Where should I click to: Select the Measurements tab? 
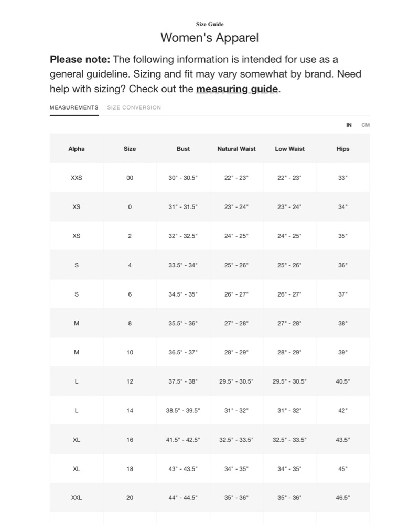click(74, 107)
